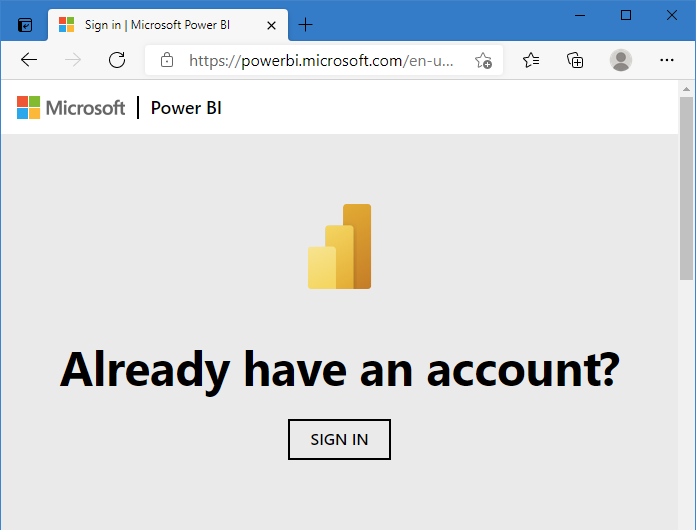
Task: Click the scroll up arrow
Action: pyautogui.click(x=686, y=89)
